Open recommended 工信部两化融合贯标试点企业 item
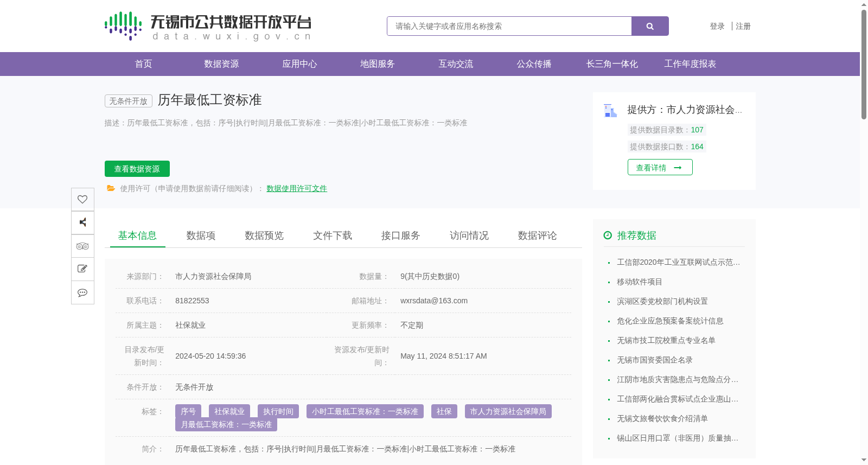This screenshot has width=868, height=465. [x=678, y=399]
